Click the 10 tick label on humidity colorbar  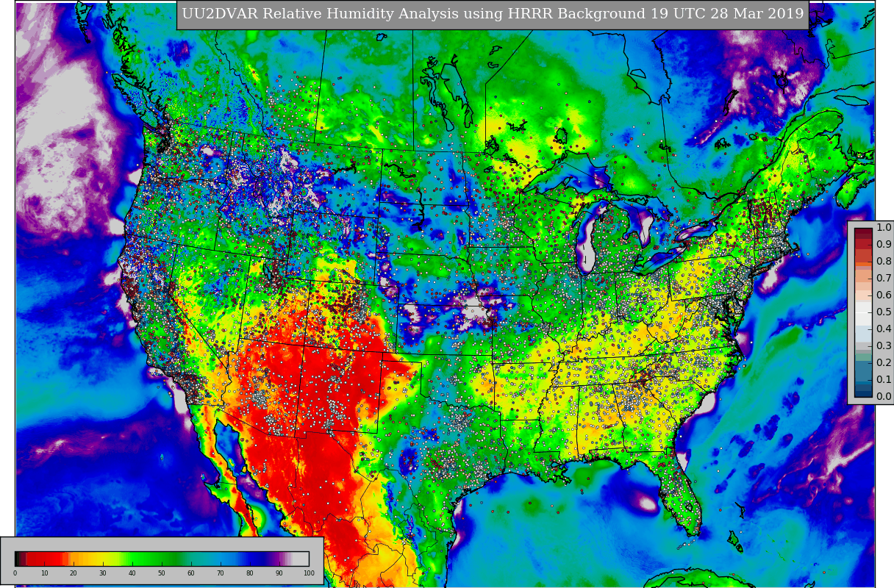point(44,573)
